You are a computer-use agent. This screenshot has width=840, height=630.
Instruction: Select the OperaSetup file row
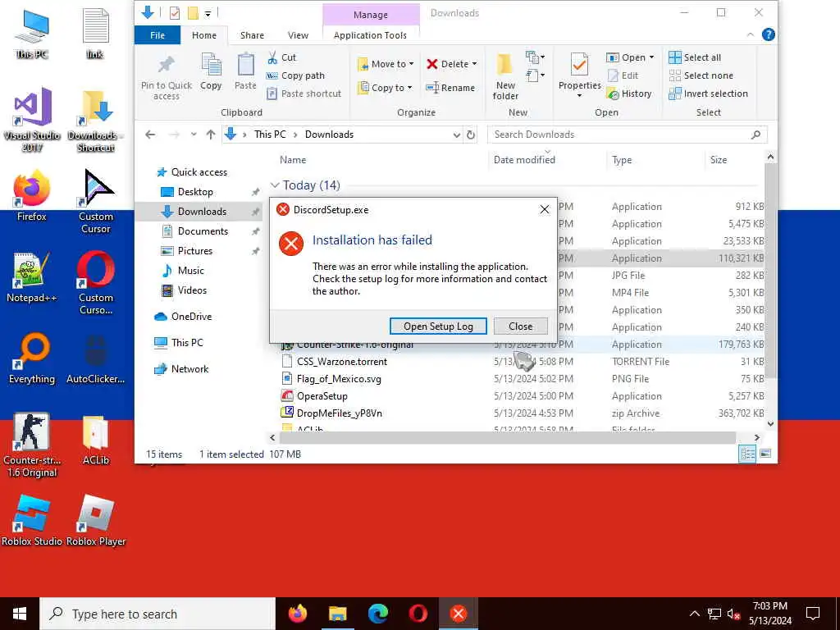(x=523, y=396)
